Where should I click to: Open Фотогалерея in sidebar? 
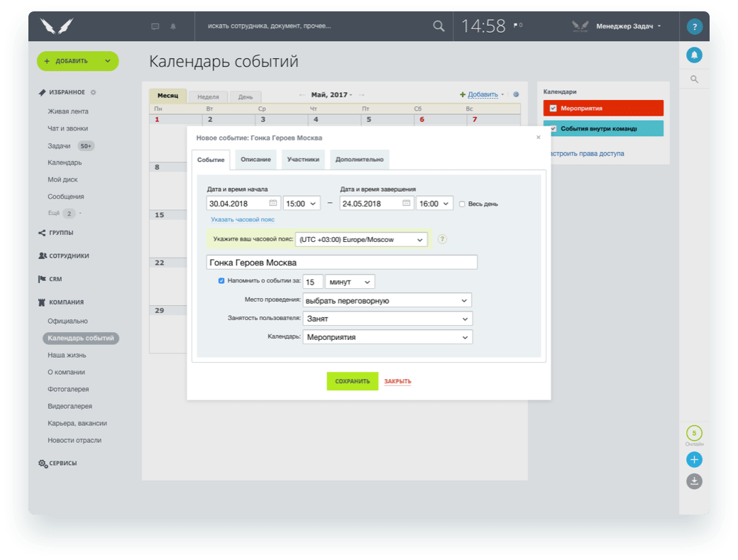click(68, 389)
